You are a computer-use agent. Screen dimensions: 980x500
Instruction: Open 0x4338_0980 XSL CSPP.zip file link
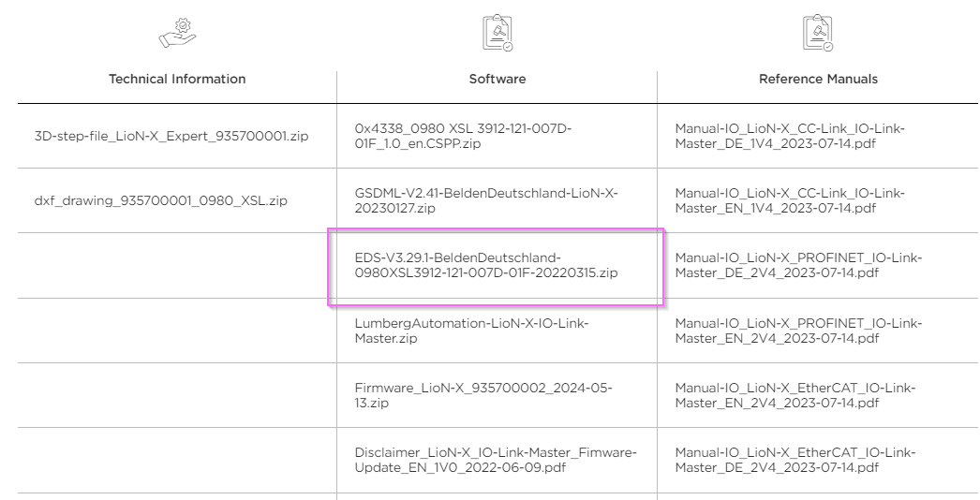(x=463, y=137)
